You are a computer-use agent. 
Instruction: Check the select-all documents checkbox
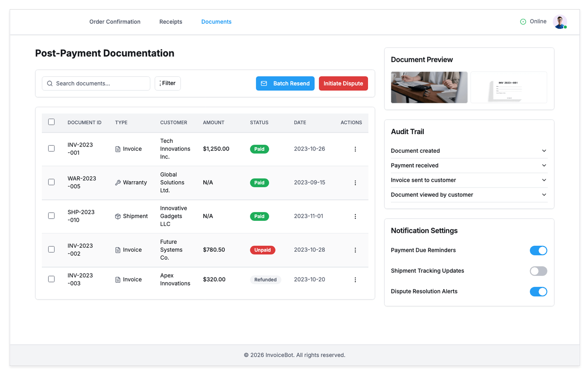51,122
